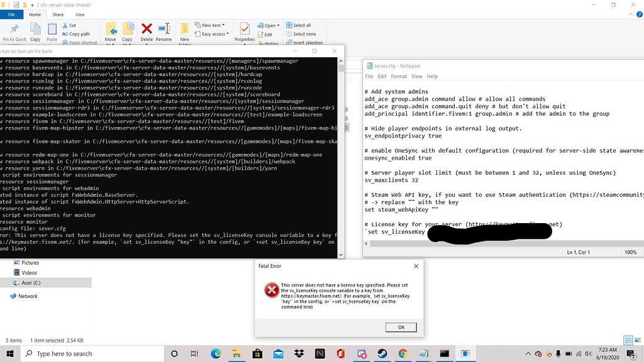Switch to the Share ribbon tab
Screen dimensions: 644x362
click(58, 14)
